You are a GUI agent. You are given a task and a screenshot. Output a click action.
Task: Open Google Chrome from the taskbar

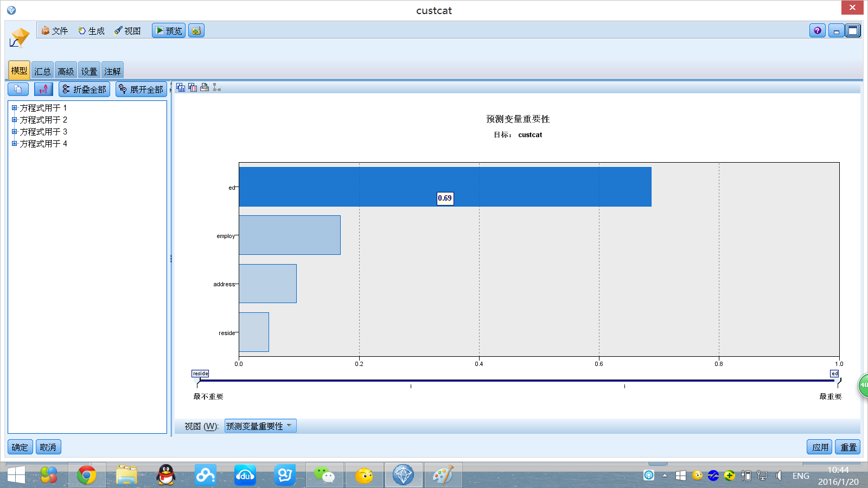(86, 476)
